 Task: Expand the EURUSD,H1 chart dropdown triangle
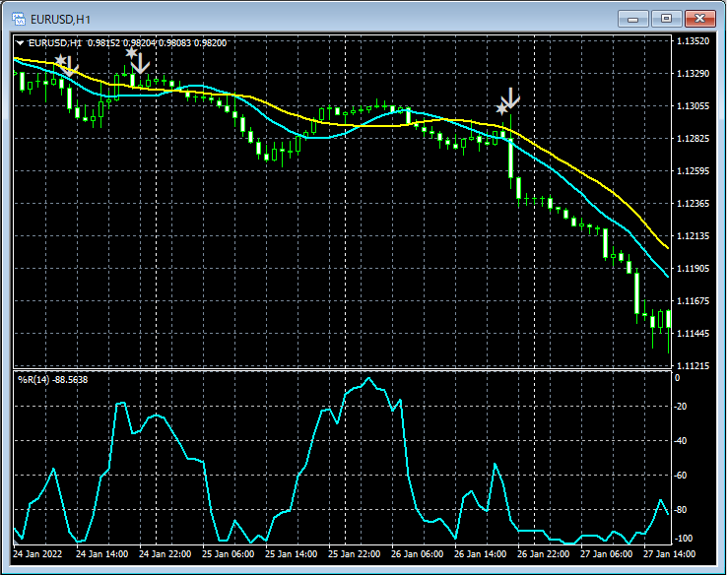coord(21,42)
